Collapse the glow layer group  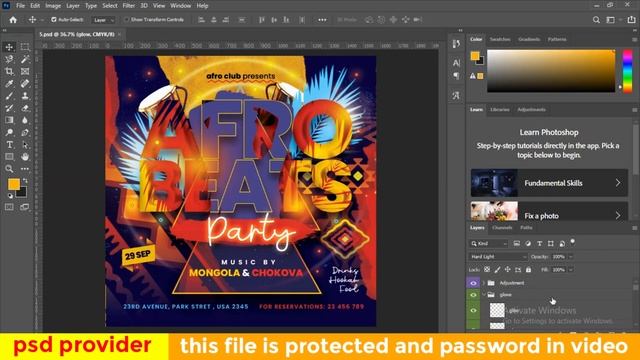(x=484, y=295)
